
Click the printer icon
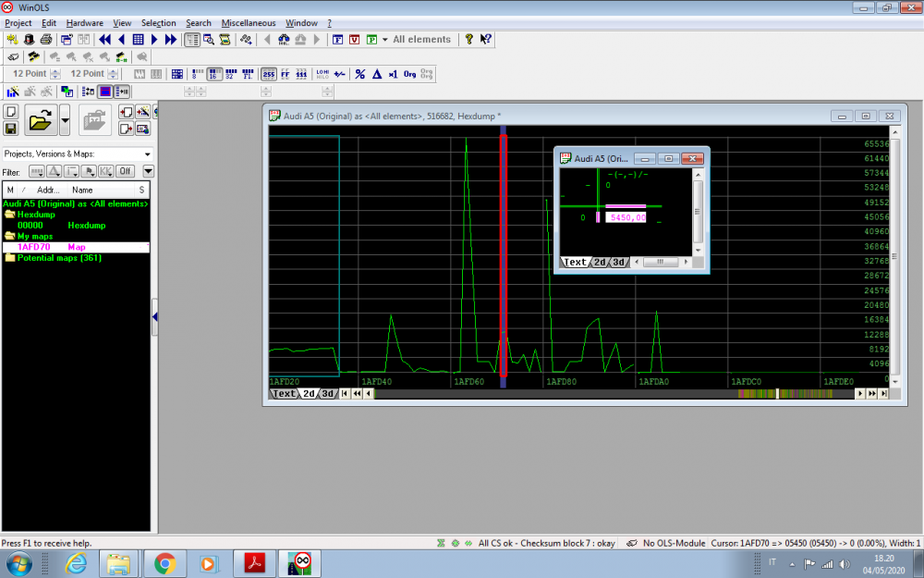click(46, 40)
